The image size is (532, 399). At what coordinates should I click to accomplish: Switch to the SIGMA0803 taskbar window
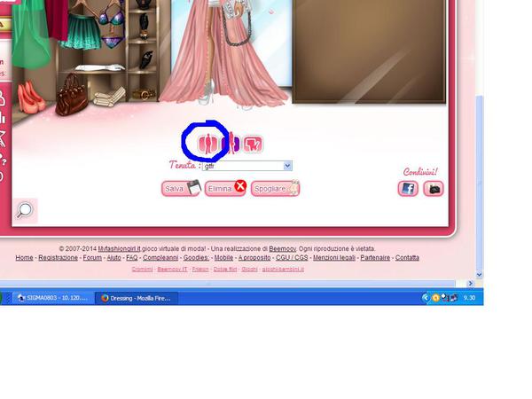51,298
